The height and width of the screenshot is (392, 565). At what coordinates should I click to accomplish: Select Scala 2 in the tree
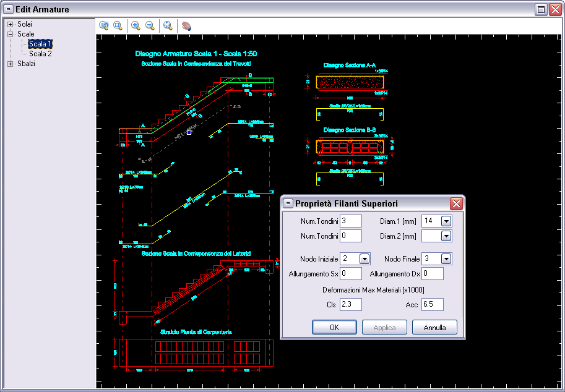(40, 54)
